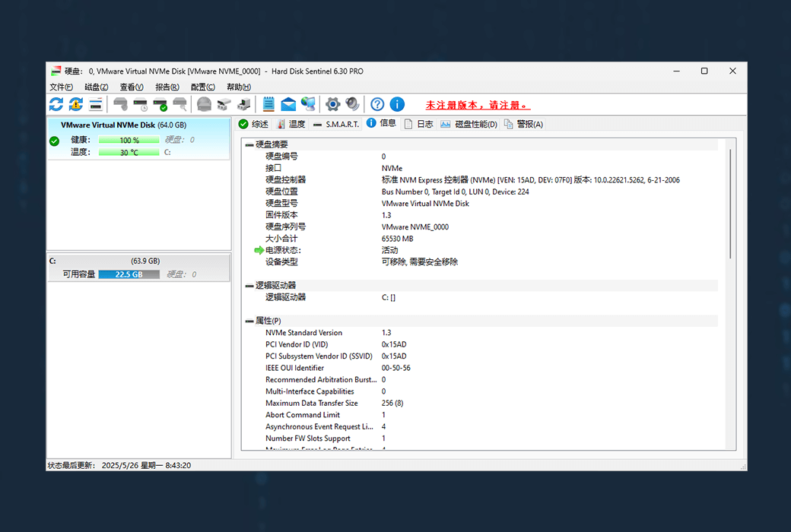Click the hard disk icon with green checkmark

(x=160, y=104)
